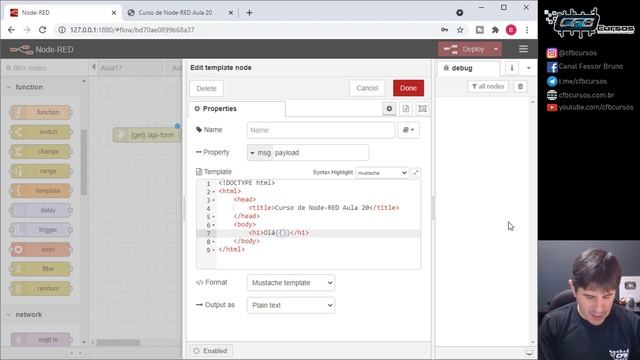The height and width of the screenshot is (360, 640).
Task: Clear debug messages with trash icon
Action: click(520, 87)
